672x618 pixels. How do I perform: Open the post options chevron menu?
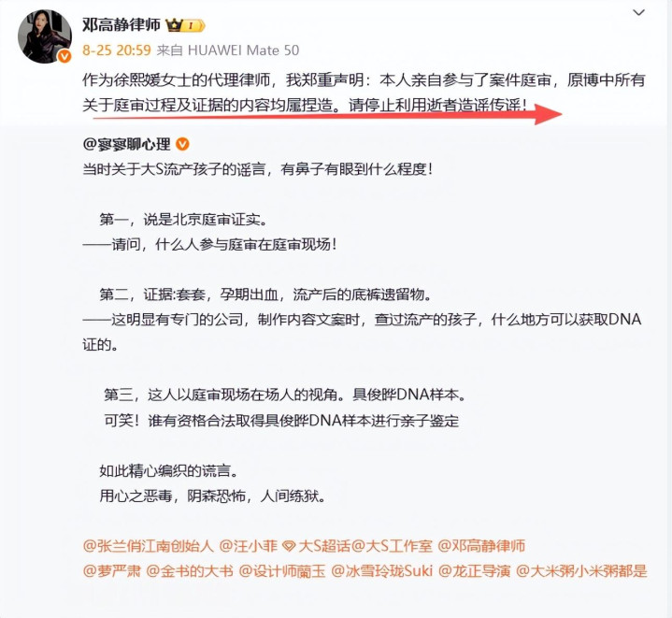638,13
